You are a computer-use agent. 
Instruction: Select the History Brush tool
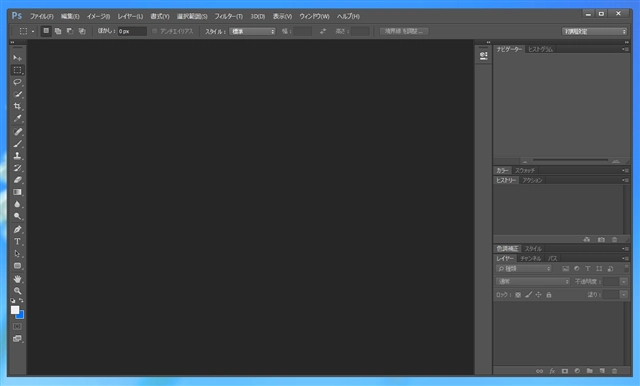[x=17, y=168]
